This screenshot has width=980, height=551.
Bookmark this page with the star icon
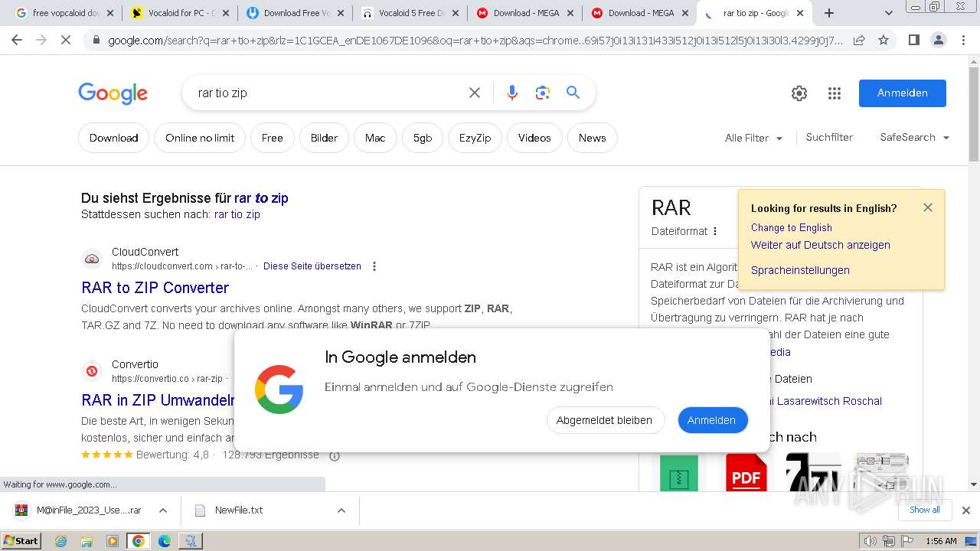point(884,40)
